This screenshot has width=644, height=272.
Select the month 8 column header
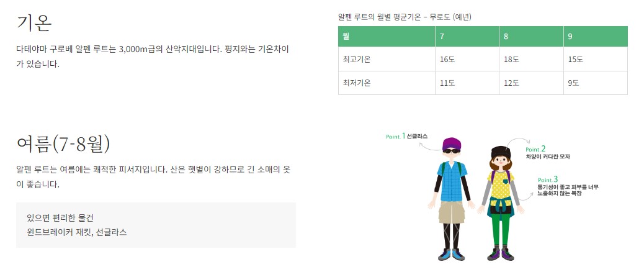click(531, 36)
